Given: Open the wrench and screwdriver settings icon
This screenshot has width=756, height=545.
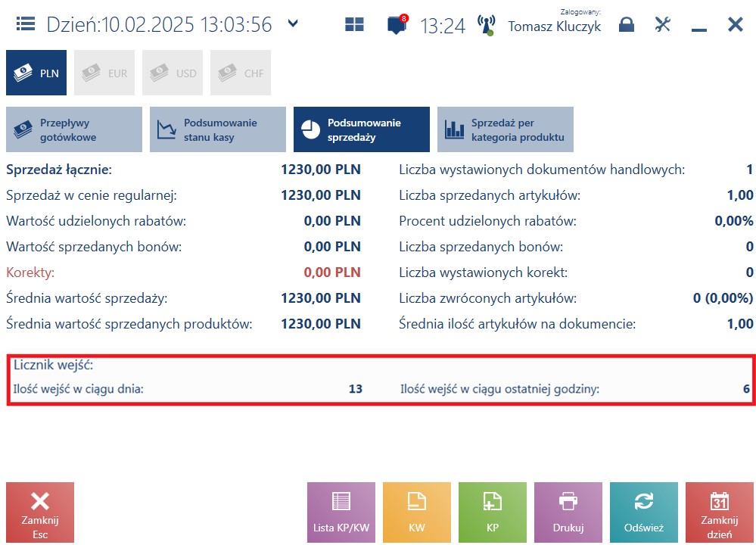Looking at the screenshot, I should [663, 24].
